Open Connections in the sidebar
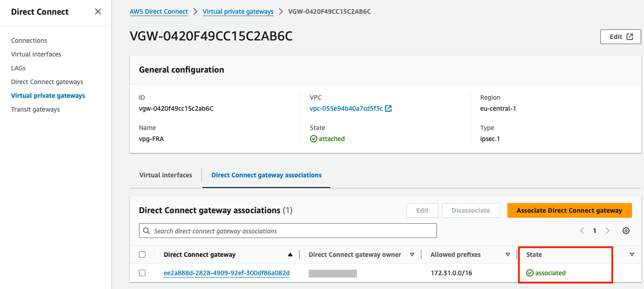The image size is (644, 289). point(29,40)
